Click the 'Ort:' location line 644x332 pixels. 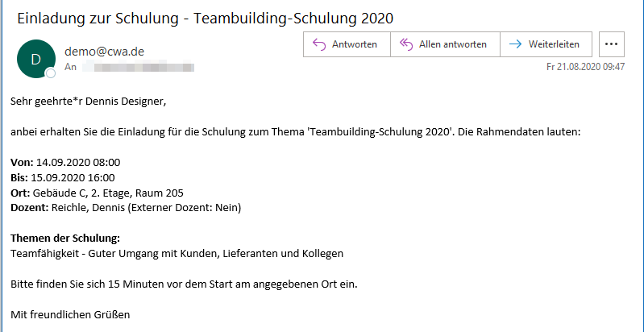(x=97, y=193)
